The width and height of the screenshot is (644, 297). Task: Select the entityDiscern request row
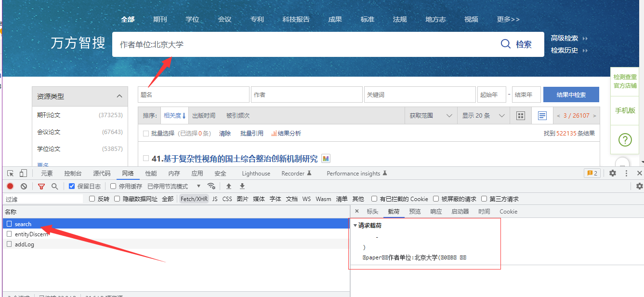tap(175, 234)
